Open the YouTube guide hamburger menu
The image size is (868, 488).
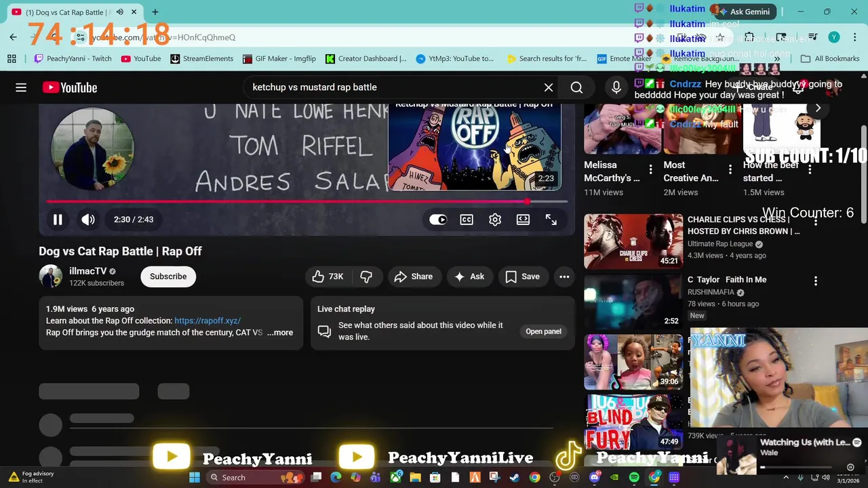click(x=21, y=87)
